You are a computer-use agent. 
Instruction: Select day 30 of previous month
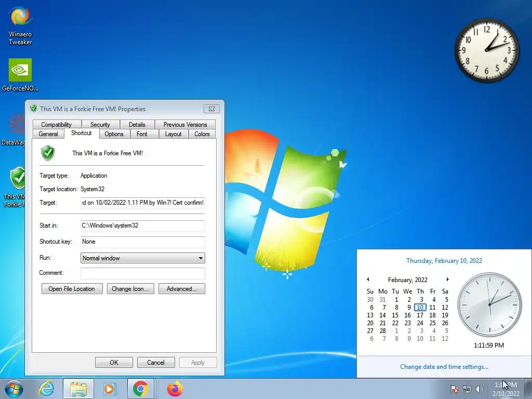coord(370,300)
